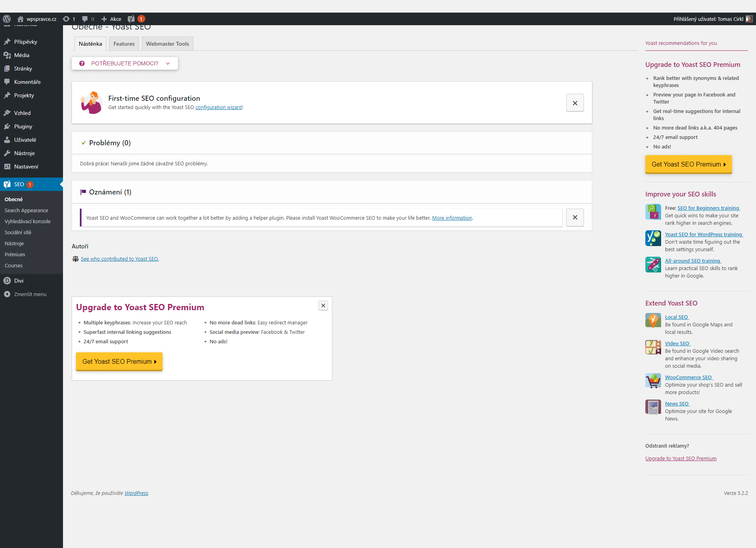Viewport: 756px width, 548px height.
Task: Open All-around SEO training link
Action: click(x=693, y=261)
